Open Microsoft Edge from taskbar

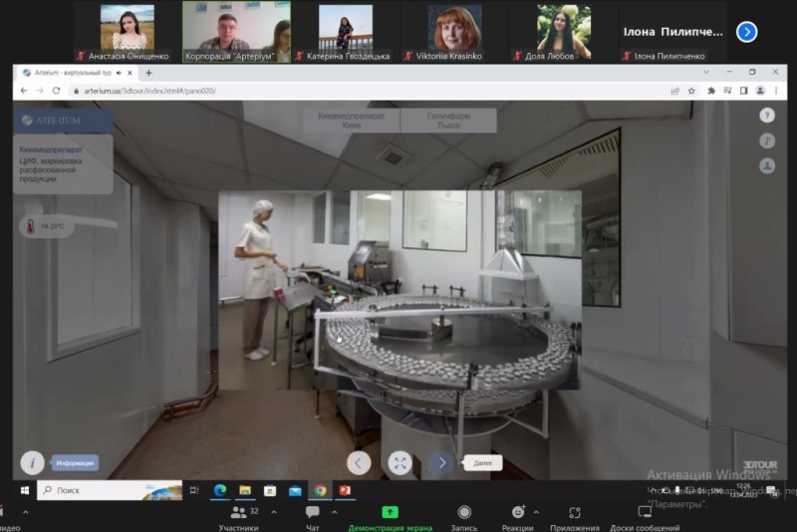click(x=219, y=490)
